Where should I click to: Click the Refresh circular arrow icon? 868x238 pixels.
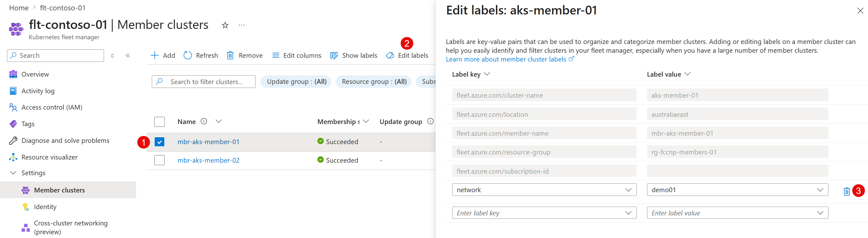[188, 55]
